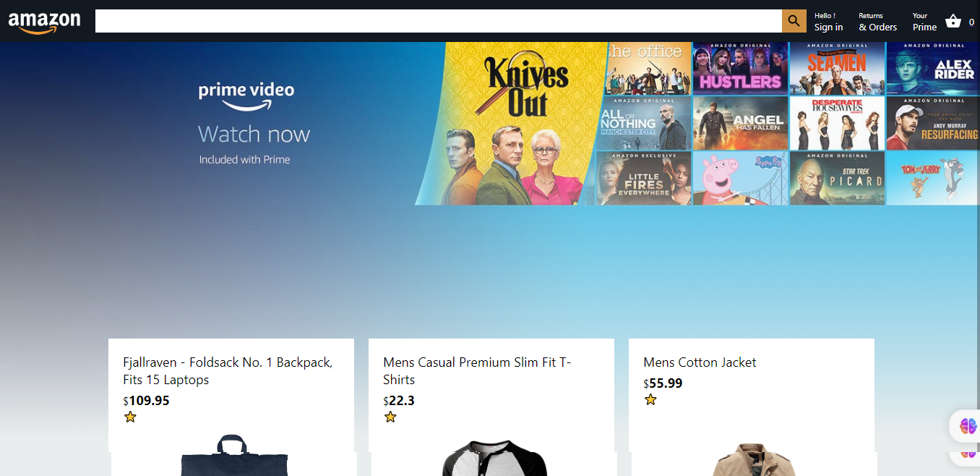The width and height of the screenshot is (980, 476).
Task: Open the Hello! Sign in link
Action: tap(828, 22)
